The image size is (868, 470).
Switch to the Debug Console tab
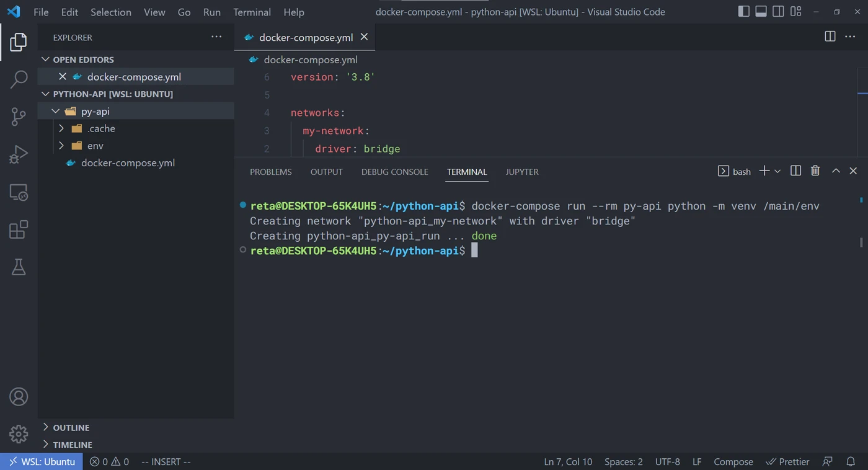[395, 172]
